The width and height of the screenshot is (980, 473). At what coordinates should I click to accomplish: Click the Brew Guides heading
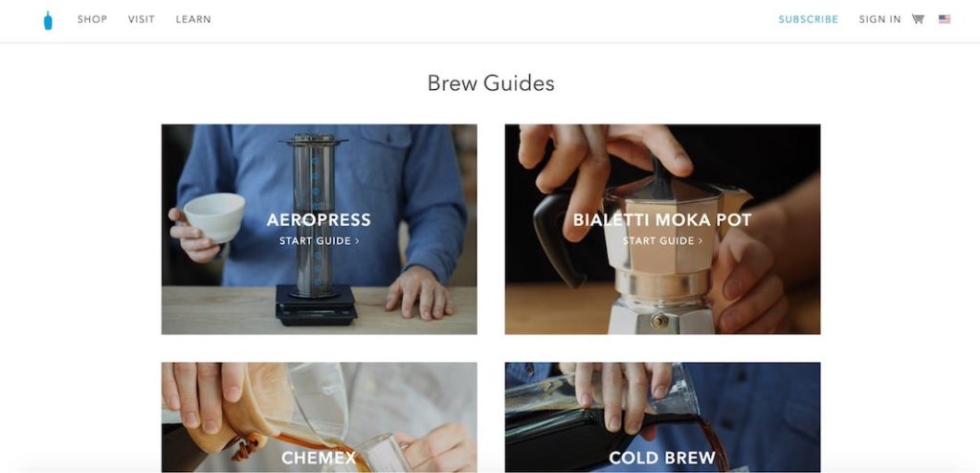491,83
